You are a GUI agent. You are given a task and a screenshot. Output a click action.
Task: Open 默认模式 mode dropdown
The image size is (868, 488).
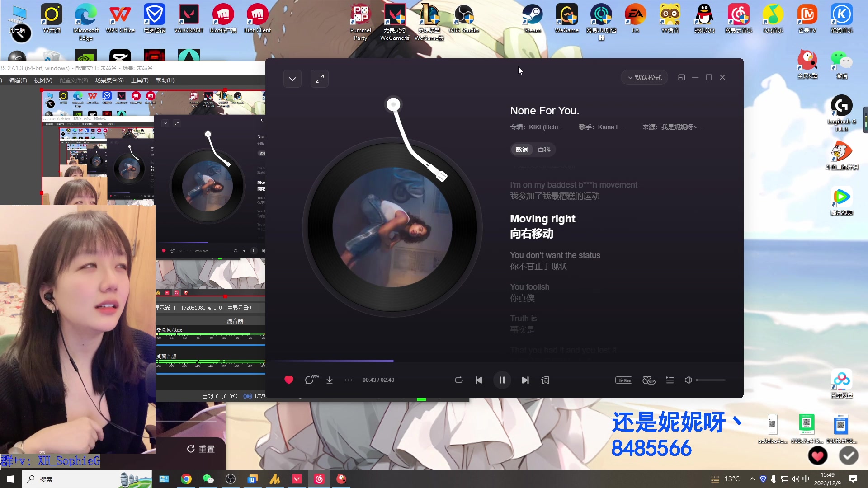pos(645,78)
